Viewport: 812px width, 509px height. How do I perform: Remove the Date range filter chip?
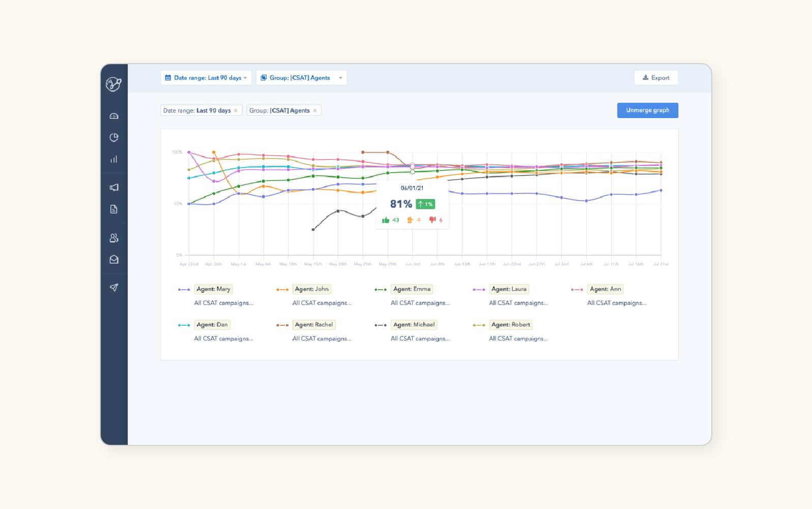click(x=236, y=110)
